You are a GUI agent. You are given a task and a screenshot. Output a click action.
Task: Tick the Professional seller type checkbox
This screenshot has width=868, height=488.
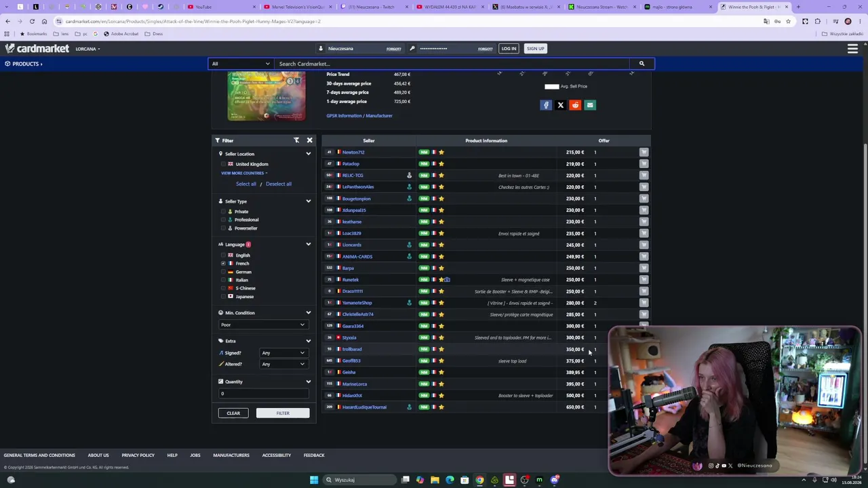point(223,220)
